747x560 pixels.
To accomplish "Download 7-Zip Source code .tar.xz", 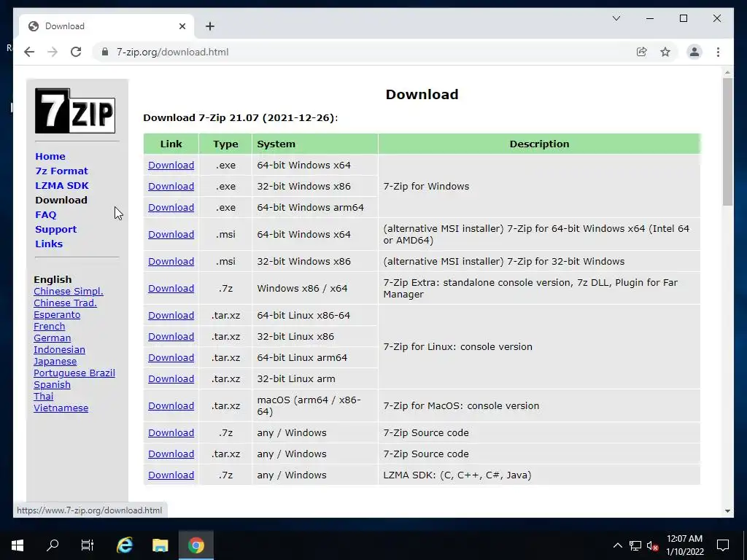I will (x=171, y=454).
